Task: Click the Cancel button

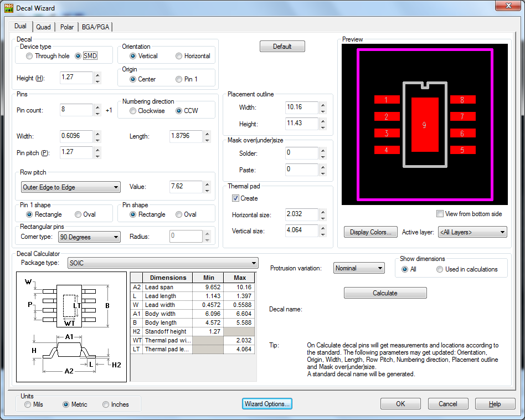Action: 448,404
